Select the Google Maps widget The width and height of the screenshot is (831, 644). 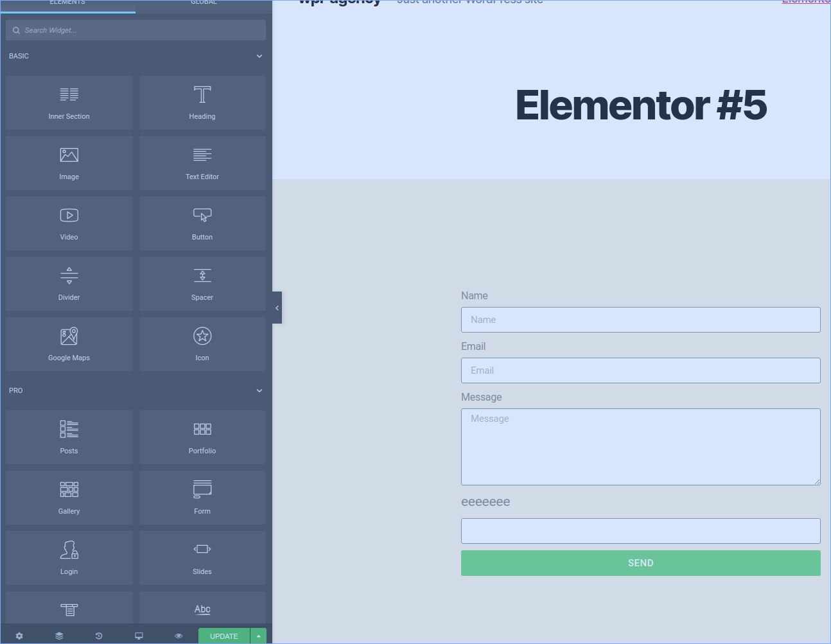69,344
